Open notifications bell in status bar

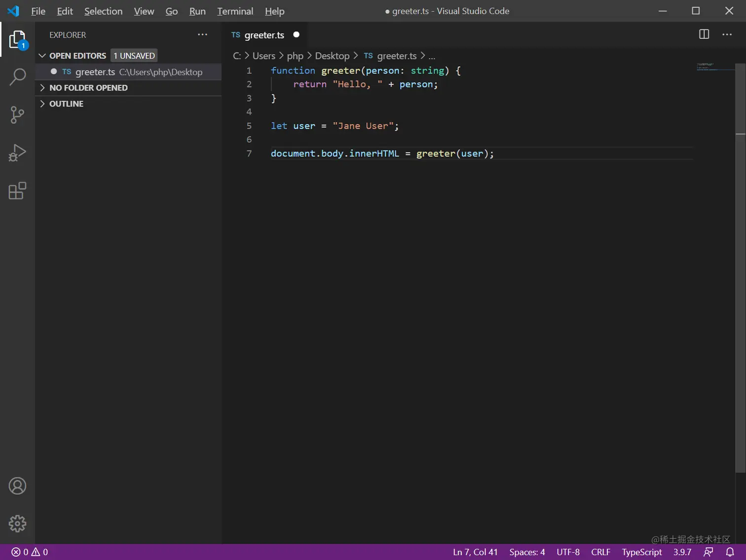click(730, 552)
